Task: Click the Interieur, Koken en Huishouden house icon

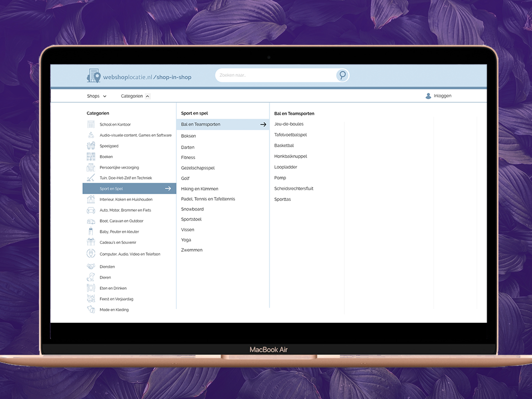Action: (91, 199)
